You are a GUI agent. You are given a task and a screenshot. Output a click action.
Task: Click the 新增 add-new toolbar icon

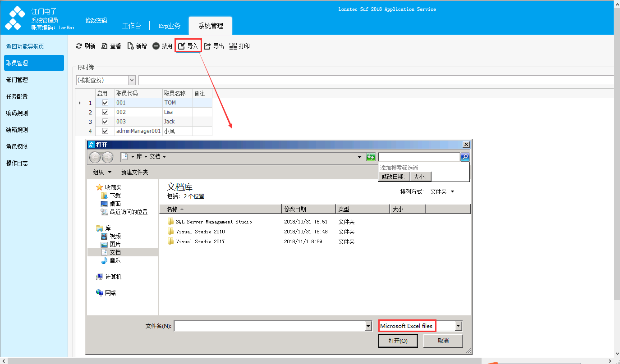tap(130, 46)
